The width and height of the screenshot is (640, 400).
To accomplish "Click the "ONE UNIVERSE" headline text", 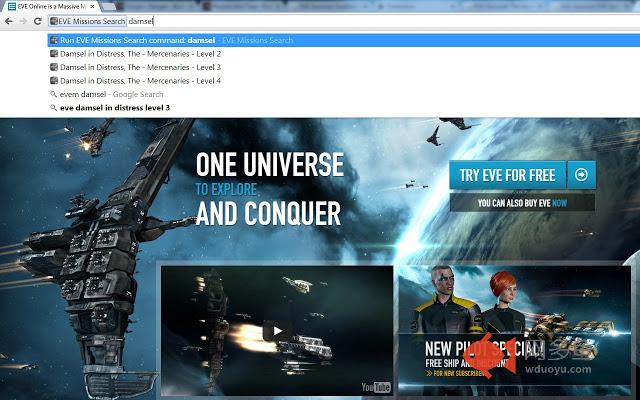I will (270, 165).
